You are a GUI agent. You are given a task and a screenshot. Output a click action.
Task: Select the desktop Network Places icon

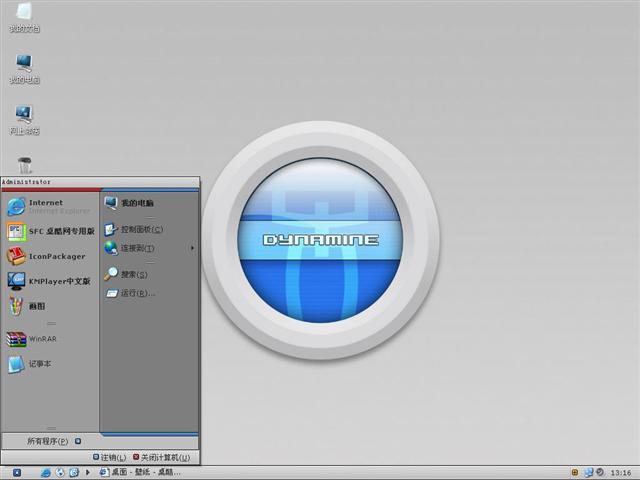24,120
